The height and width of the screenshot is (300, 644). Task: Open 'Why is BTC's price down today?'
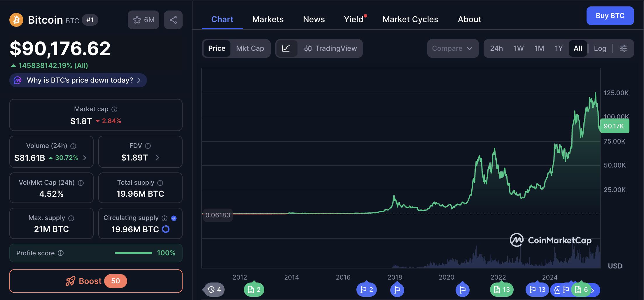(x=78, y=80)
